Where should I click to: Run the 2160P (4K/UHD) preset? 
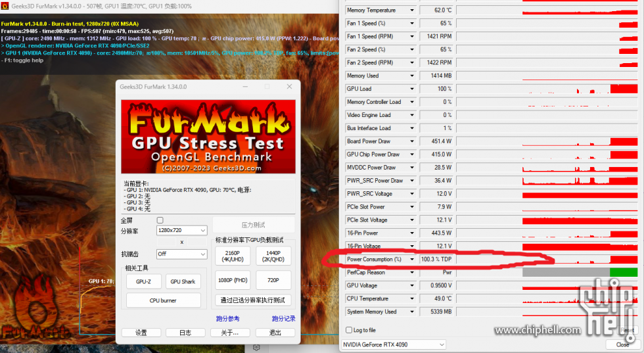pos(233,256)
